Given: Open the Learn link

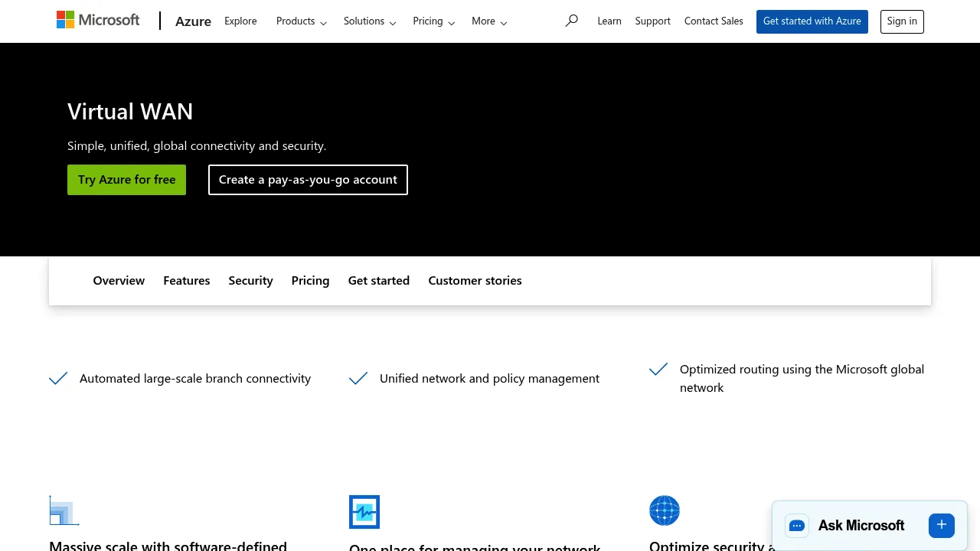Looking at the screenshot, I should 609,21.
